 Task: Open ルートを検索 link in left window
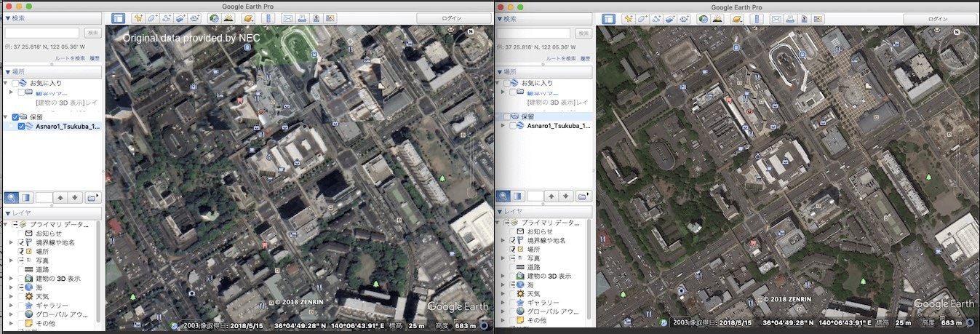[x=71, y=58]
